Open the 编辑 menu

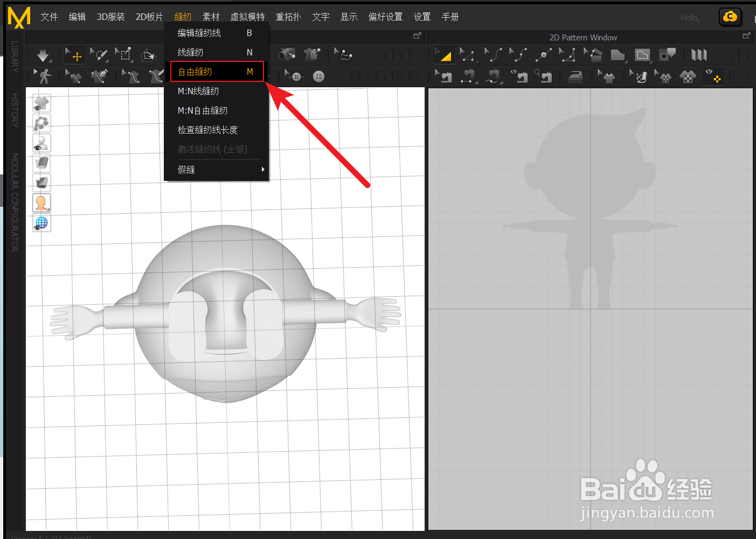point(77,17)
